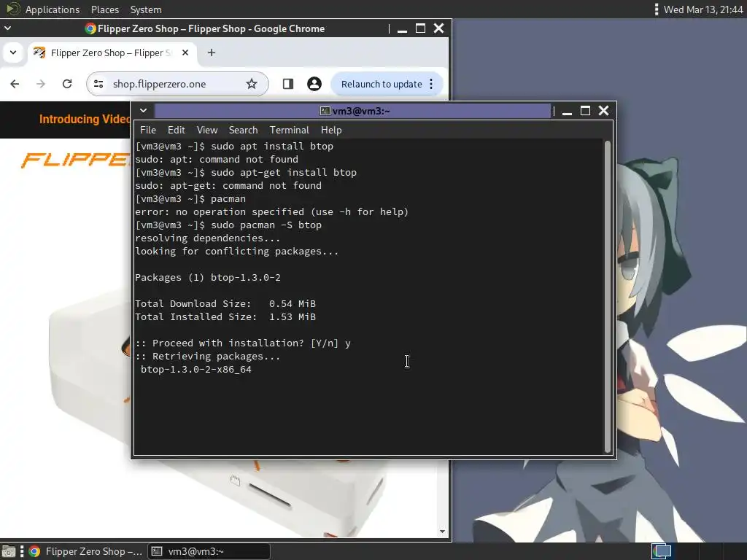The height and width of the screenshot is (560, 747).
Task: Open terminal Search menu
Action: tap(243, 130)
